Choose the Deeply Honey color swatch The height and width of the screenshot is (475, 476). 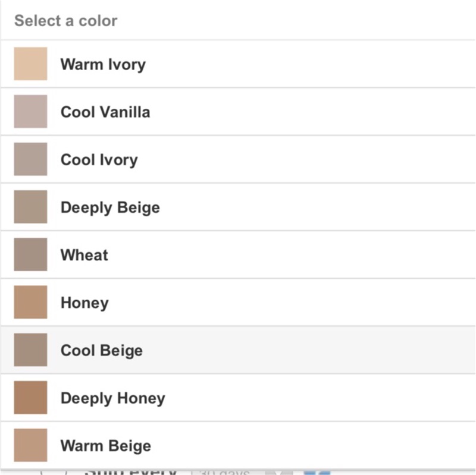pos(30,397)
